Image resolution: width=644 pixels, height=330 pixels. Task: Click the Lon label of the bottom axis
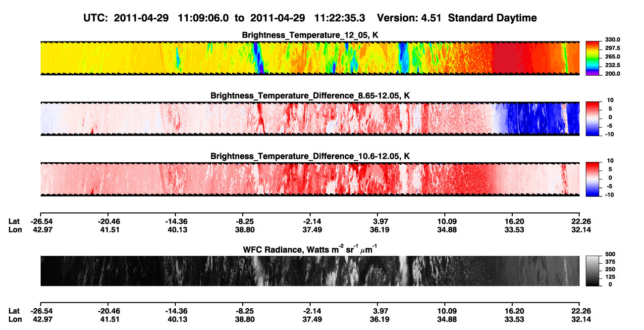coord(15,319)
